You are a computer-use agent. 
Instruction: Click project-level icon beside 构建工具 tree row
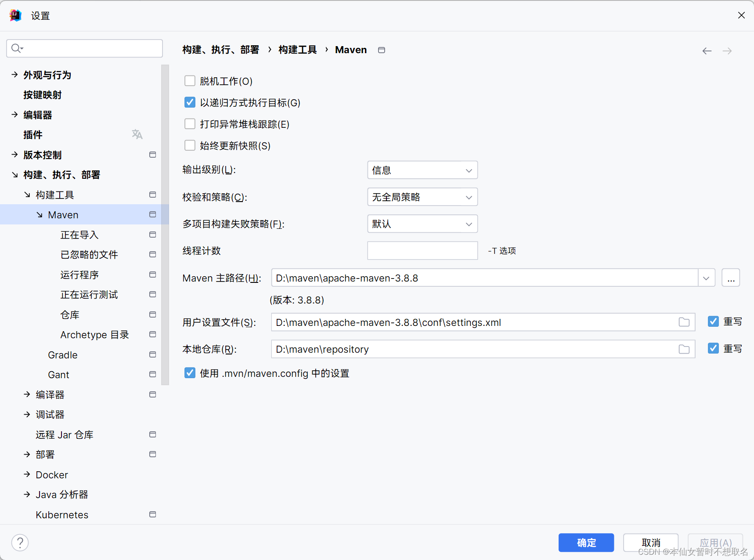click(x=152, y=195)
